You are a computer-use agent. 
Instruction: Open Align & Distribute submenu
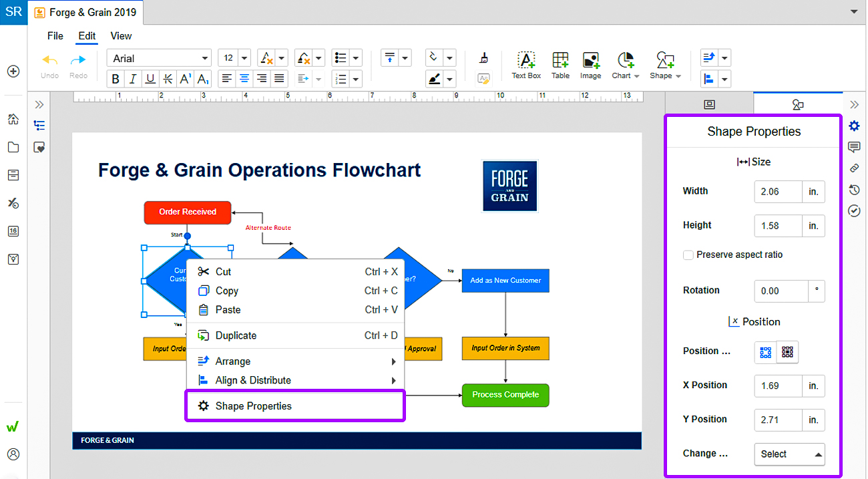[295, 380]
